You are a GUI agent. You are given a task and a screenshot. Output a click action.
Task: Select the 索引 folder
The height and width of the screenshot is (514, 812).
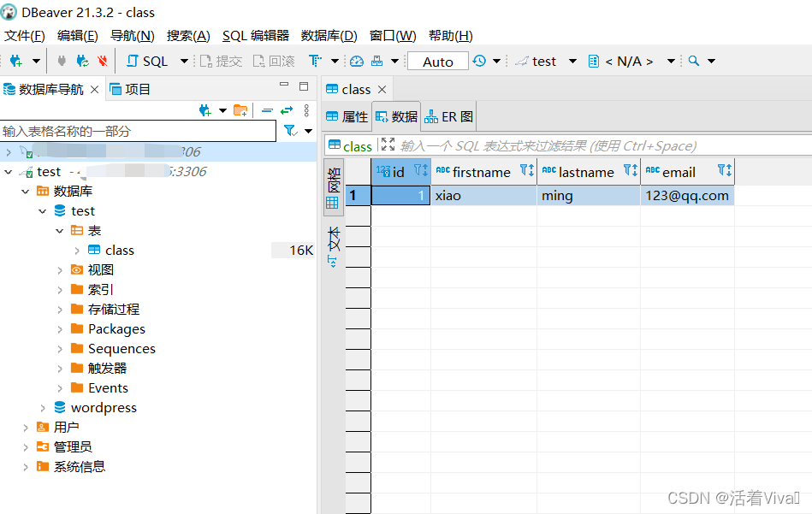(x=100, y=290)
